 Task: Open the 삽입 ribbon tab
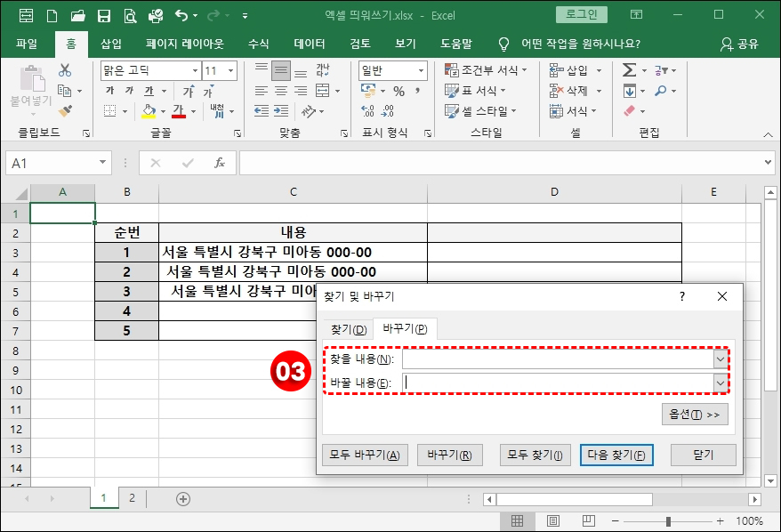coord(111,44)
